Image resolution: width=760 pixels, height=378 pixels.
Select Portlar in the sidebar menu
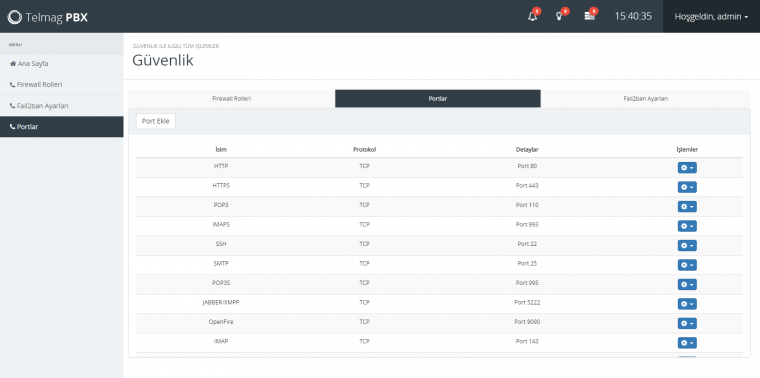62,127
